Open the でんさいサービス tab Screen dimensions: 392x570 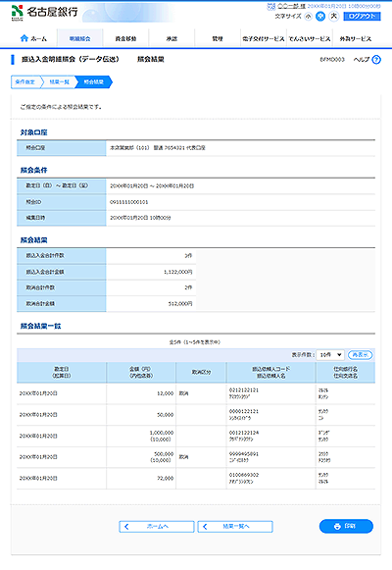point(310,38)
